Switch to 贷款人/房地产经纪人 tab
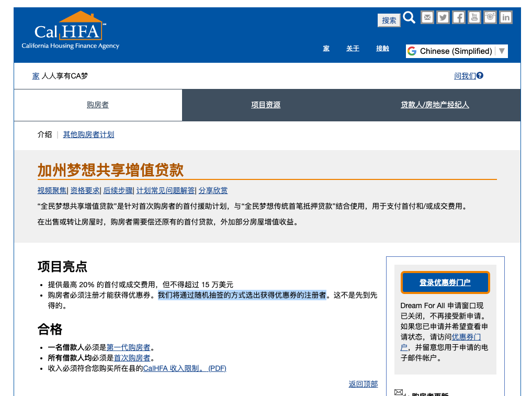This screenshot has width=532, height=396. click(435, 105)
